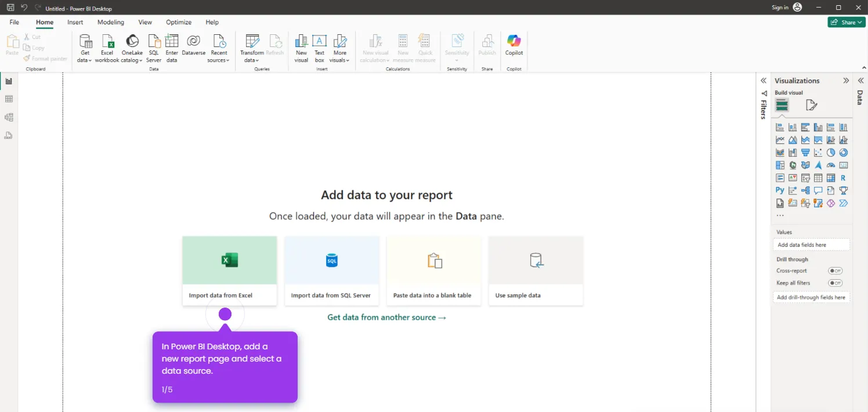The image size is (868, 412).
Task: Open the Dataverse connector
Action: click(x=193, y=45)
